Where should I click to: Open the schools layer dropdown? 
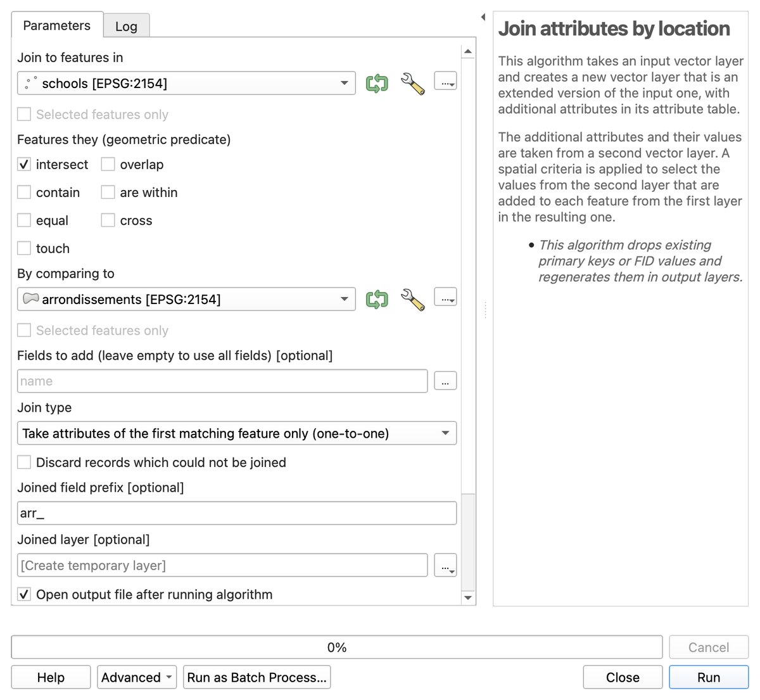(186, 83)
